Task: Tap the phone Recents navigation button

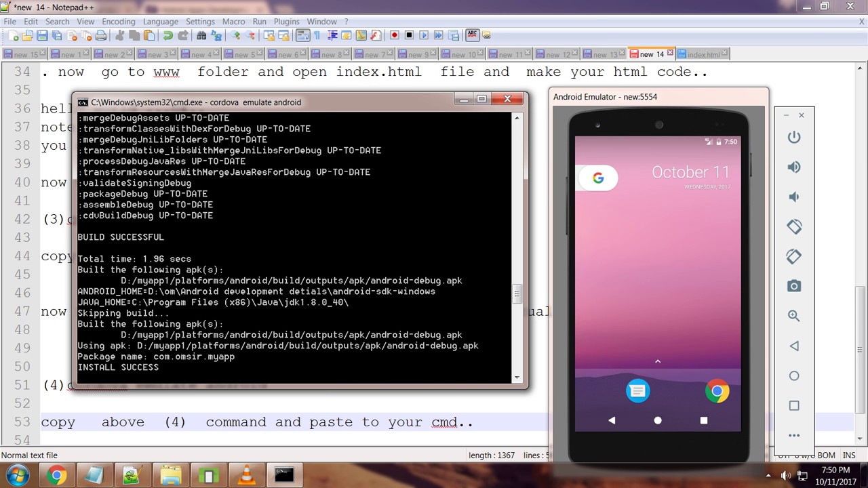Action: click(x=703, y=420)
